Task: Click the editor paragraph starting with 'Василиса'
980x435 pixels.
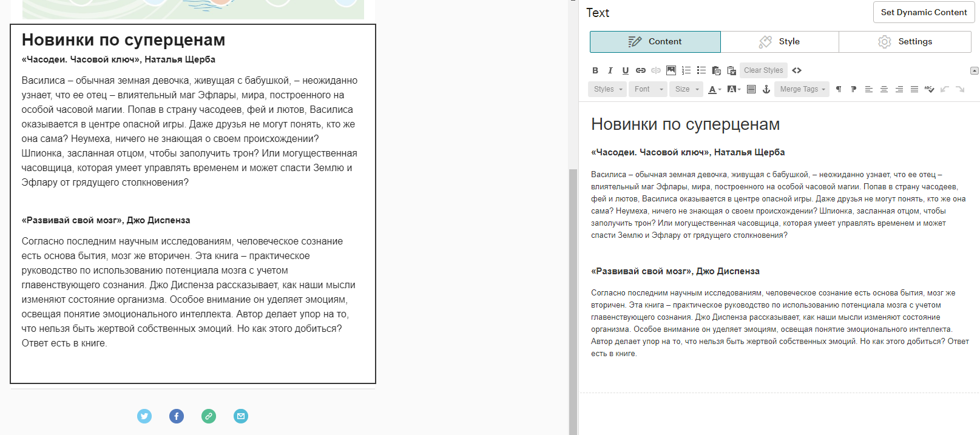Action: (x=778, y=205)
